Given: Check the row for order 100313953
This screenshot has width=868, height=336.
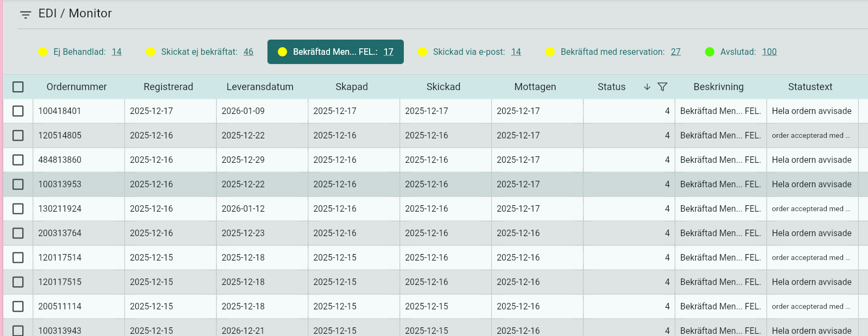Looking at the screenshot, I should click(18, 185).
